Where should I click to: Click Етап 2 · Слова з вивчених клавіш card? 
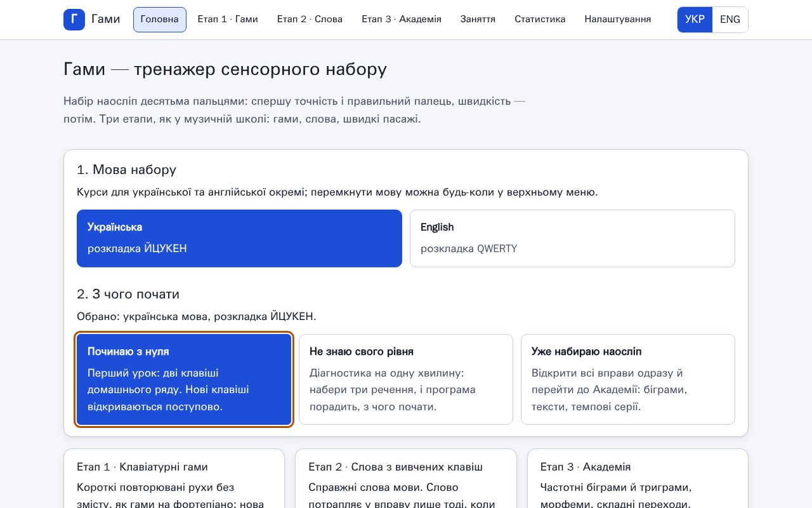pyautogui.click(x=406, y=479)
